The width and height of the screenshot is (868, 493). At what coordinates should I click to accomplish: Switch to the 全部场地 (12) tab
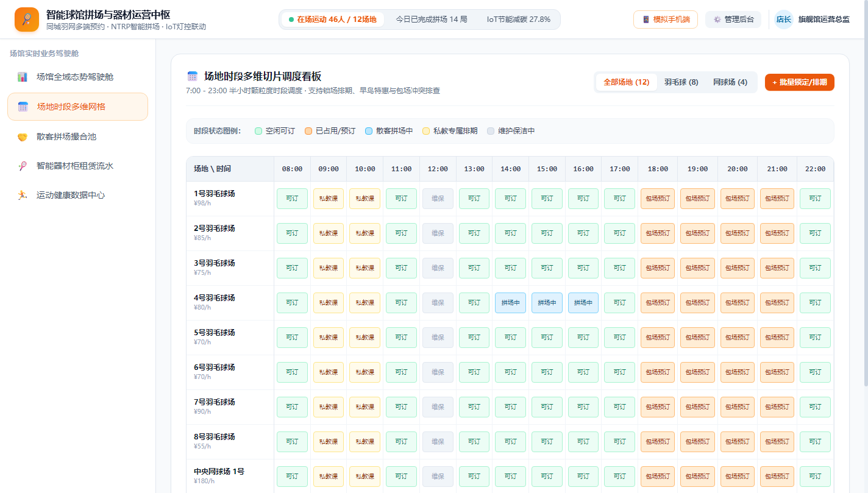click(627, 82)
